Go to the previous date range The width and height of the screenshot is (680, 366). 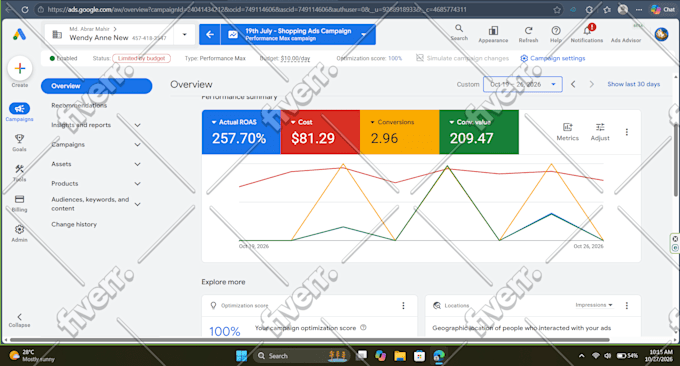pos(573,84)
